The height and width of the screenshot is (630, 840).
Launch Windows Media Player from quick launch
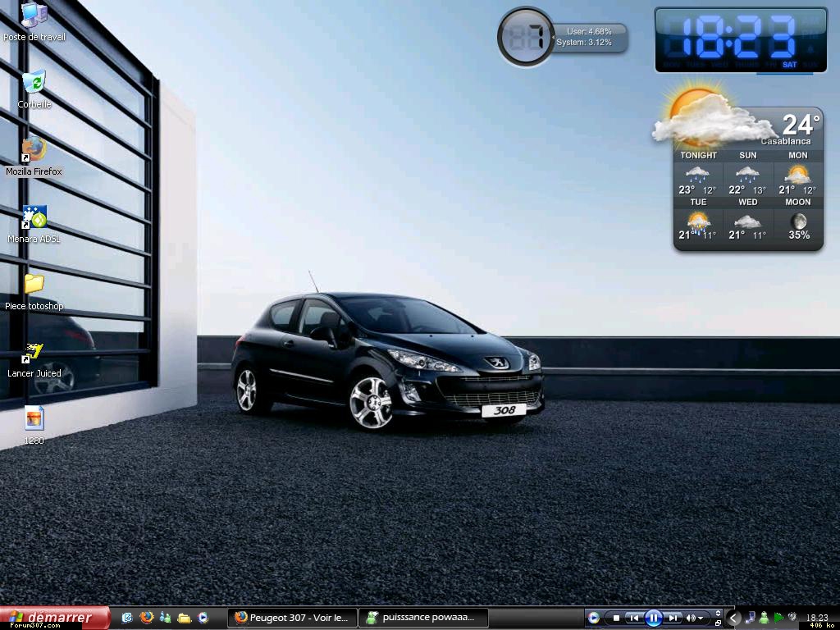tap(203, 618)
